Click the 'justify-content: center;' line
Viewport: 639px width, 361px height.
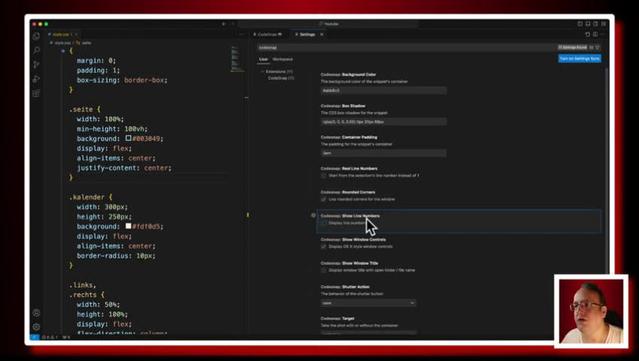pyautogui.click(x=124, y=168)
